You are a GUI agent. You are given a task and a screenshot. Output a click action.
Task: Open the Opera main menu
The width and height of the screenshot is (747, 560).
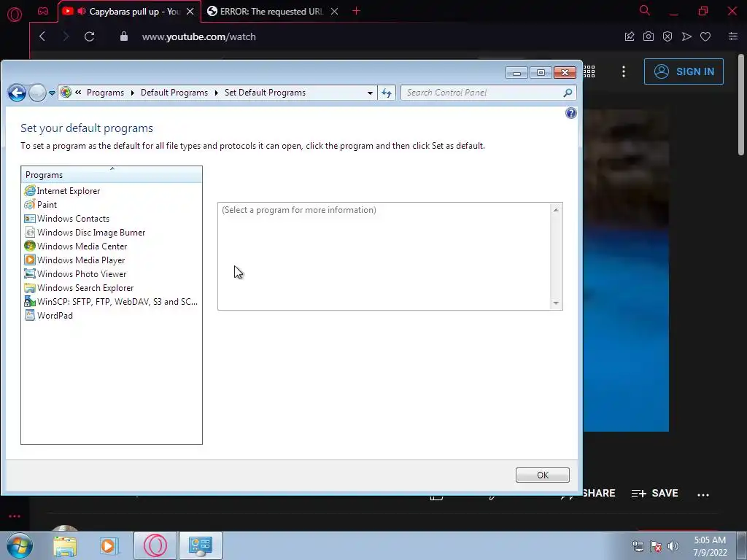(x=15, y=14)
